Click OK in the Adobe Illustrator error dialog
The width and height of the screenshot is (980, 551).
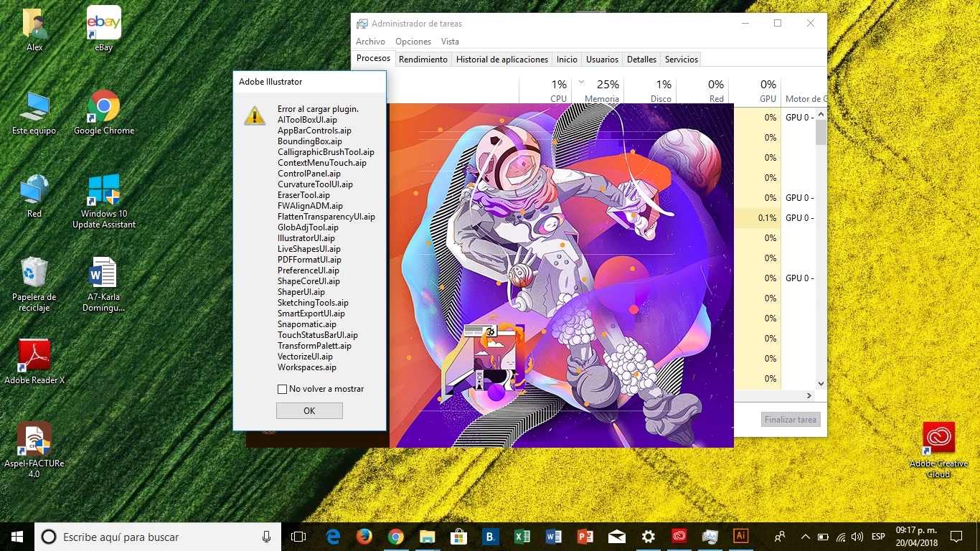pyautogui.click(x=309, y=410)
